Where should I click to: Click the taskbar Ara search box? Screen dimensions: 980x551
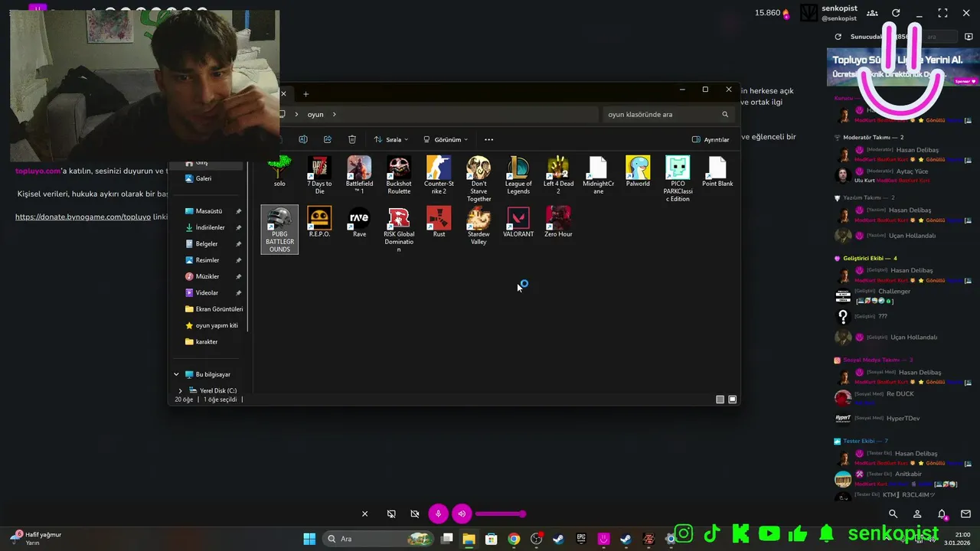pos(379,539)
